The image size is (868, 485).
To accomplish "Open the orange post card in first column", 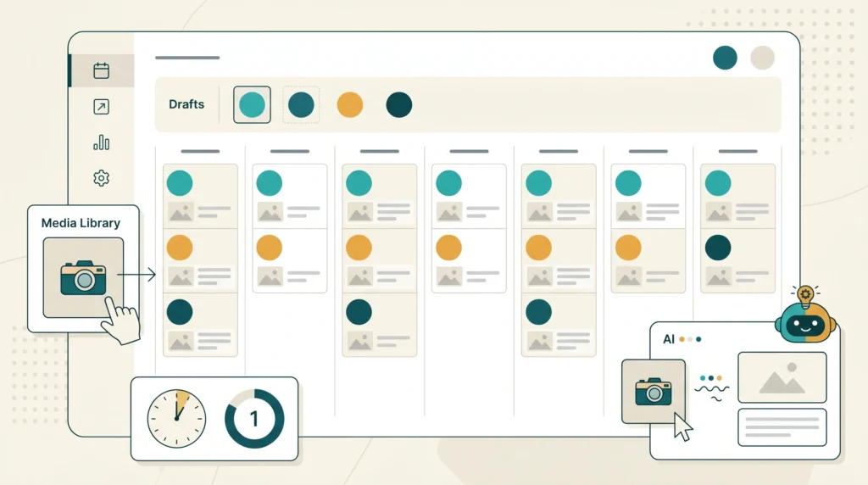I will tap(200, 260).
